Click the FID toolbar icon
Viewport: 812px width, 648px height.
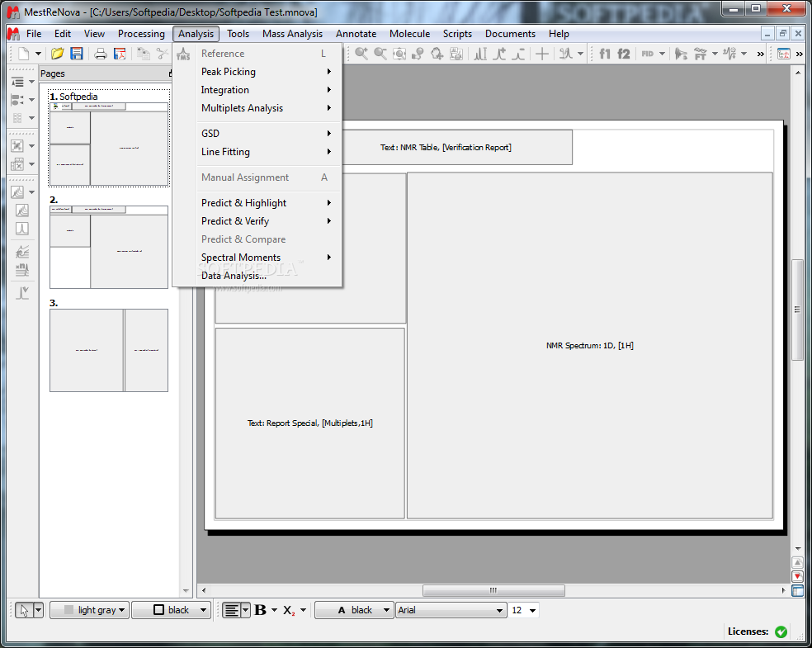pyautogui.click(x=647, y=54)
